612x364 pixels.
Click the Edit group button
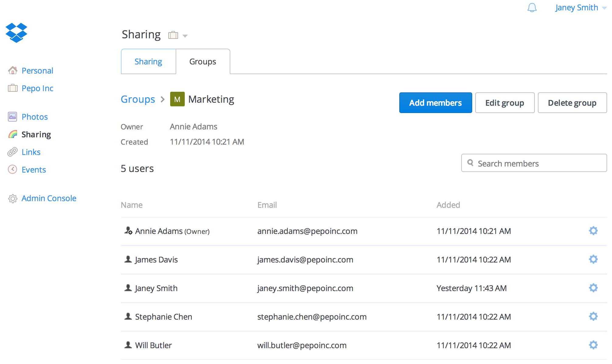pyautogui.click(x=504, y=103)
